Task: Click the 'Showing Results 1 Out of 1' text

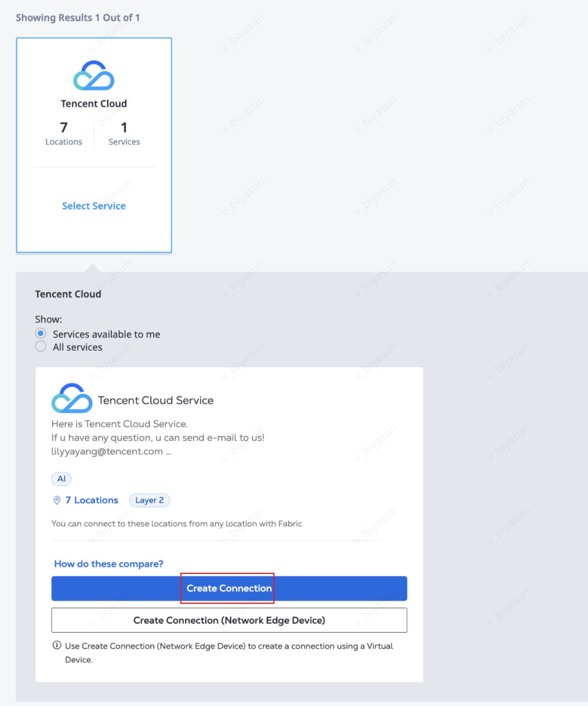Action: [78, 18]
